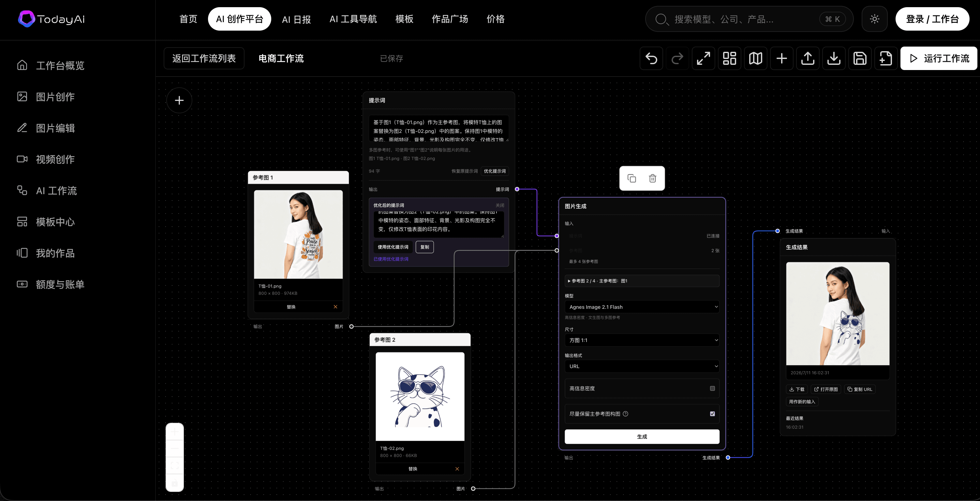Screen dimensions: 980x501
Task: Open AI 工作流 in sidebar
Action: [x=47, y=191]
